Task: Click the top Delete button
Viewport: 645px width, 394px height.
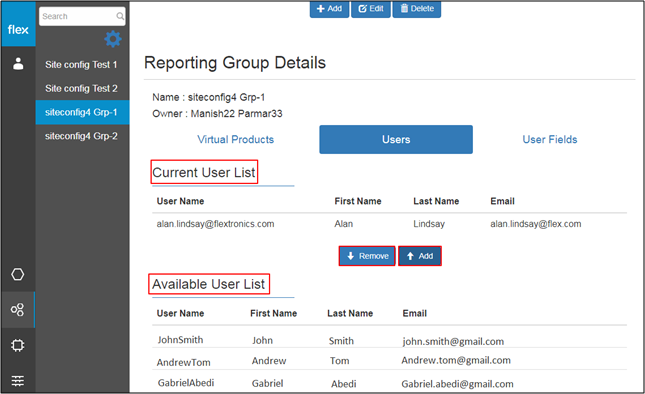Action: (417, 9)
